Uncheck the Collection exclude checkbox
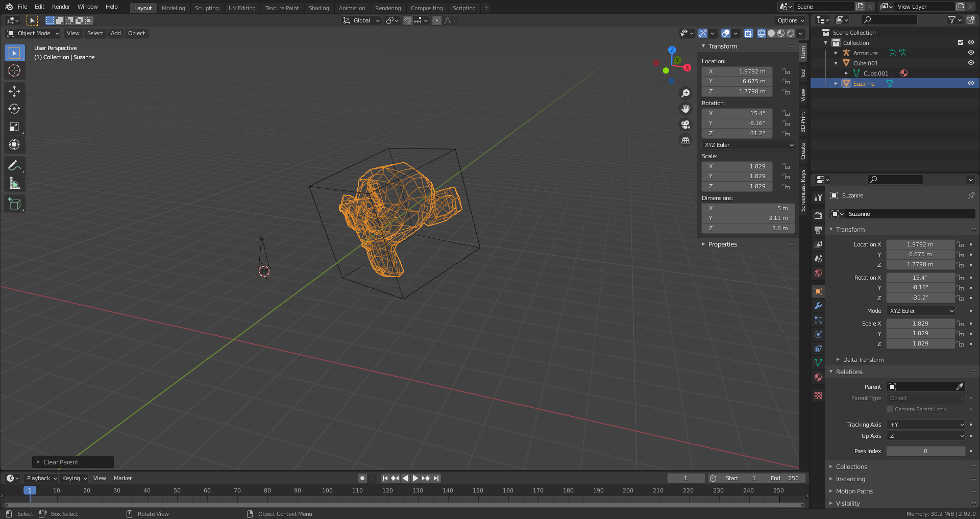Viewport: 980px width, 519px height. [x=961, y=42]
